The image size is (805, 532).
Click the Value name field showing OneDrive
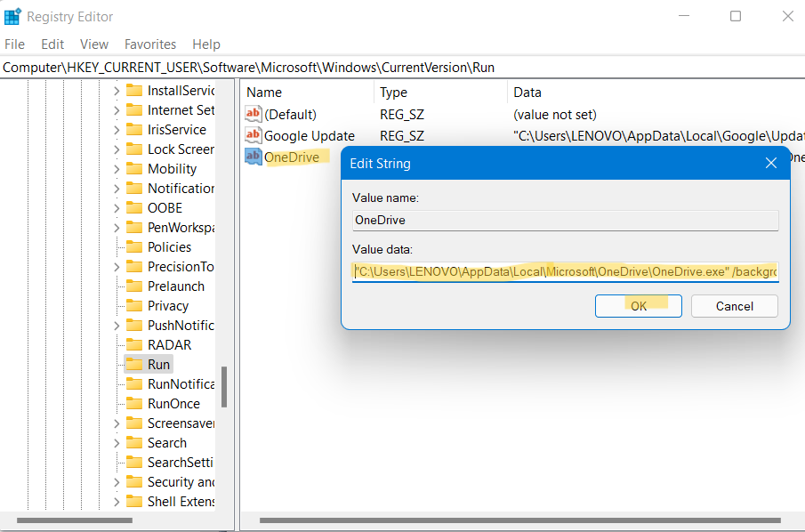pos(565,221)
